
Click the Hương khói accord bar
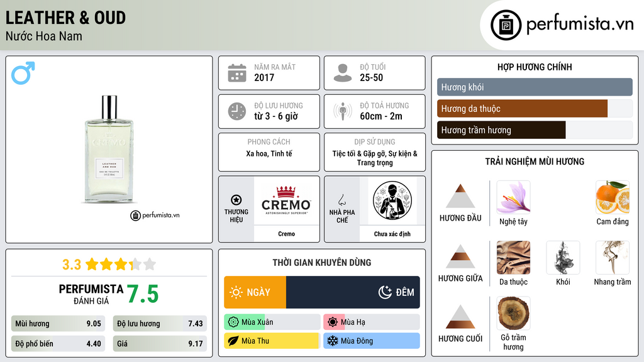[x=535, y=87]
